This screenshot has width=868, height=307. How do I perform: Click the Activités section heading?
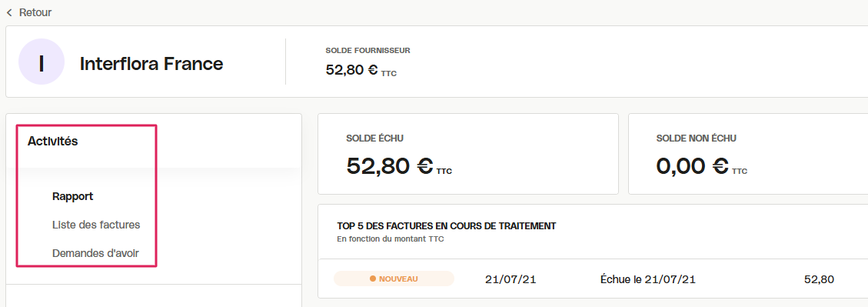click(x=52, y=142)
